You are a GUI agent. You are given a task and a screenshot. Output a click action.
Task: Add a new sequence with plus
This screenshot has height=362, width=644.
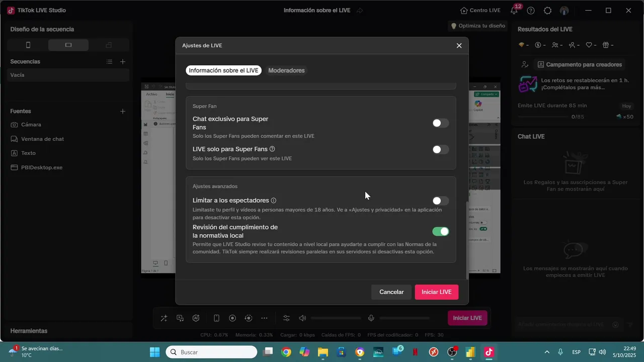[x=123, y=62]
